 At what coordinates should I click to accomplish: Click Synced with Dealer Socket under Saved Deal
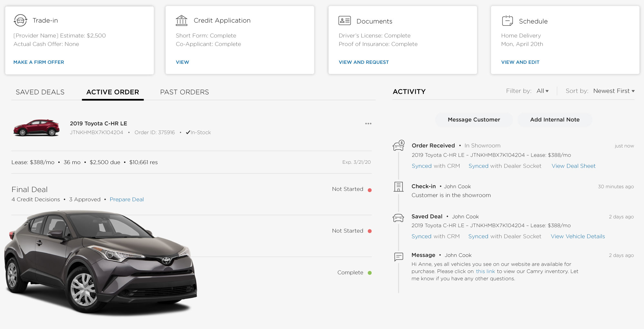505,236
